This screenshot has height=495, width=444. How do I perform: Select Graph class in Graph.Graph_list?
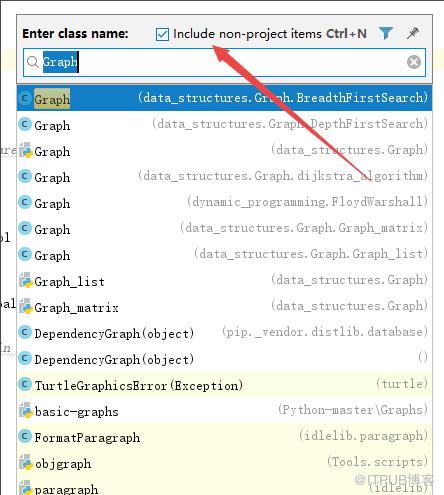(x=224, y=255)
